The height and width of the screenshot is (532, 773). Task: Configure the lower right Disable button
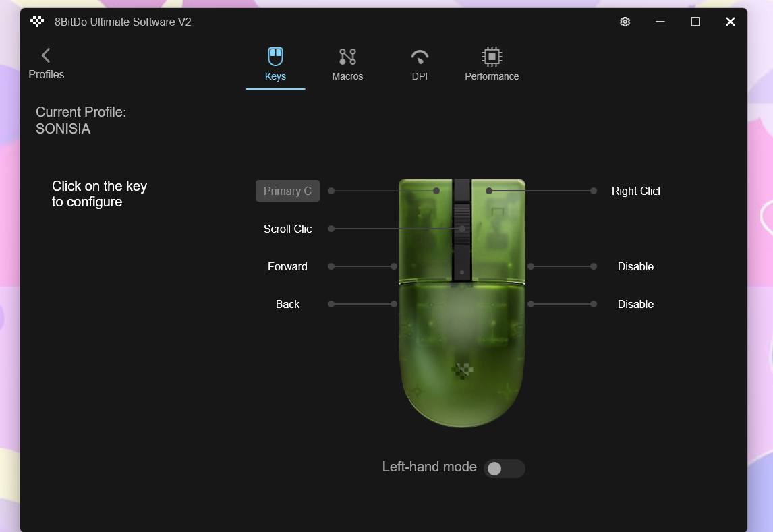[635, 304]
